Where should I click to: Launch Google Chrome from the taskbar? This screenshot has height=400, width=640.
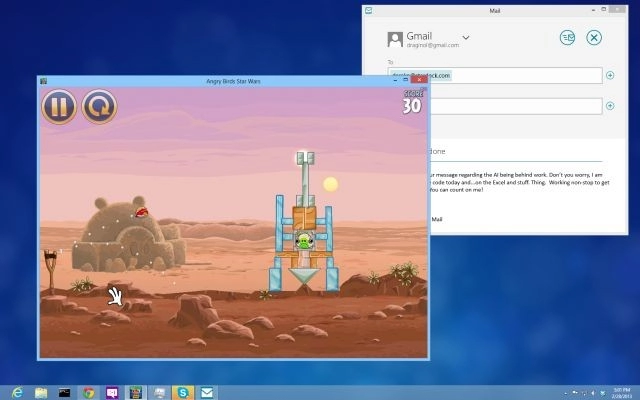click(88, 393)
